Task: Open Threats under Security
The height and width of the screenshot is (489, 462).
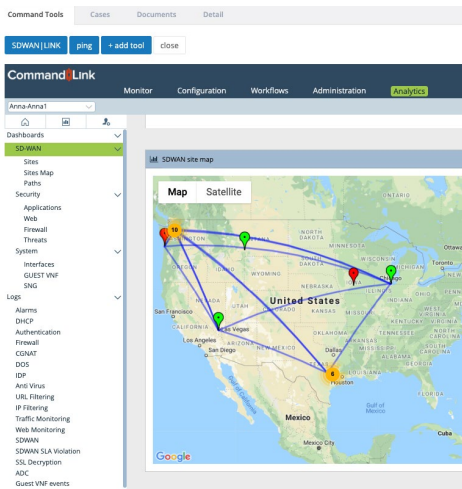Action: pos(35,240)
